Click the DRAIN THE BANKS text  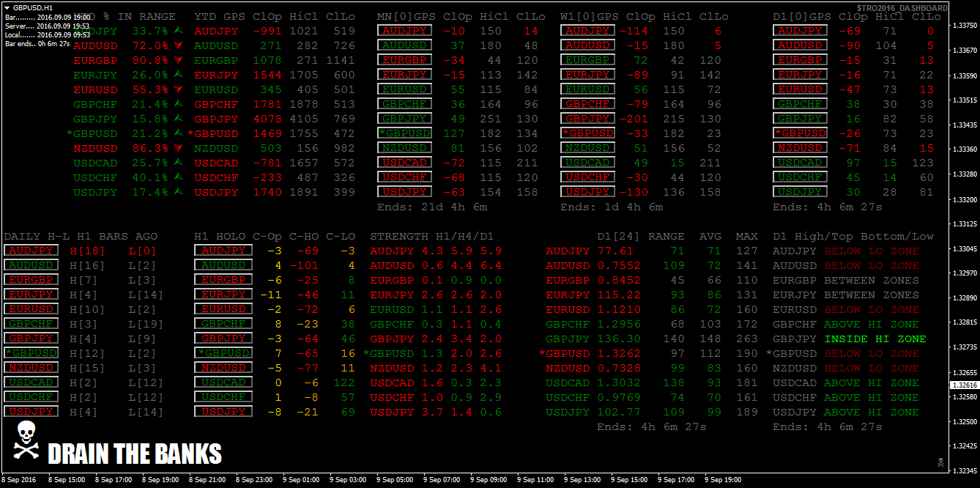135,454
